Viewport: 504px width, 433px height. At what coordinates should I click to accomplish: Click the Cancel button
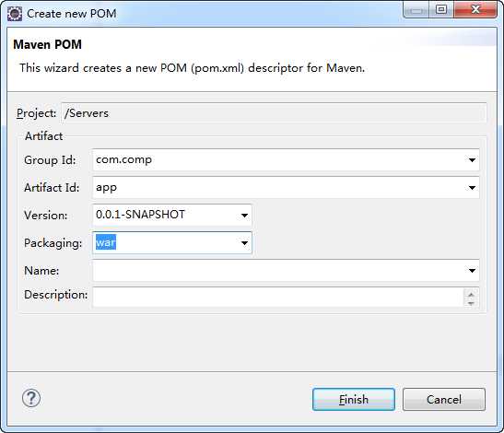point(444,400)
